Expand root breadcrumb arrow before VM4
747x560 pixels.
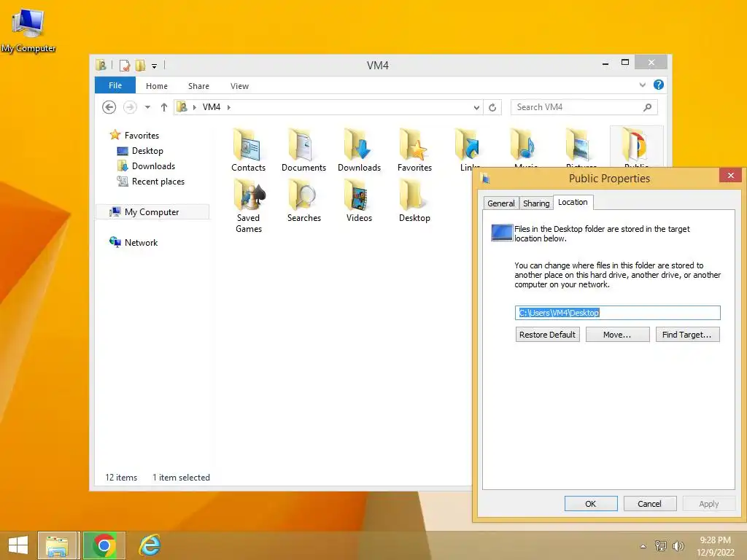(x=194, y=108)
